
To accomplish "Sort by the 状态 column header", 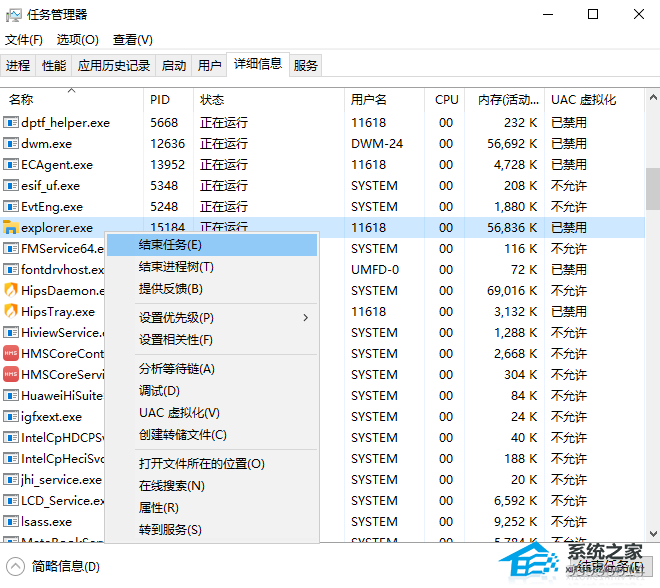I will tap(269, 100).
